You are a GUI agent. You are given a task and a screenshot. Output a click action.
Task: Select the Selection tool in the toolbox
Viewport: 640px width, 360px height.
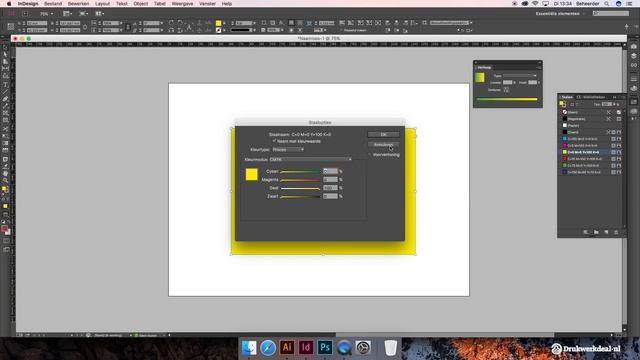coord(5,48)
